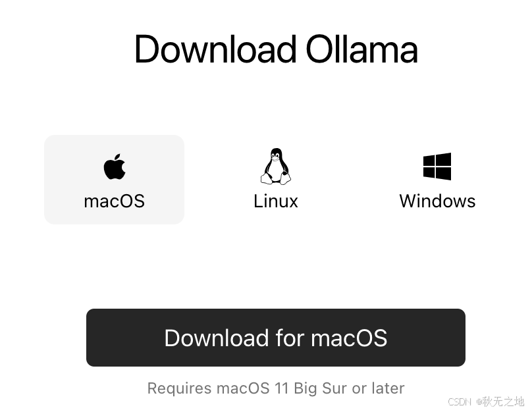532x412 pixels.
Task: Select the macOS platform label
Action: tap(115, 201)
